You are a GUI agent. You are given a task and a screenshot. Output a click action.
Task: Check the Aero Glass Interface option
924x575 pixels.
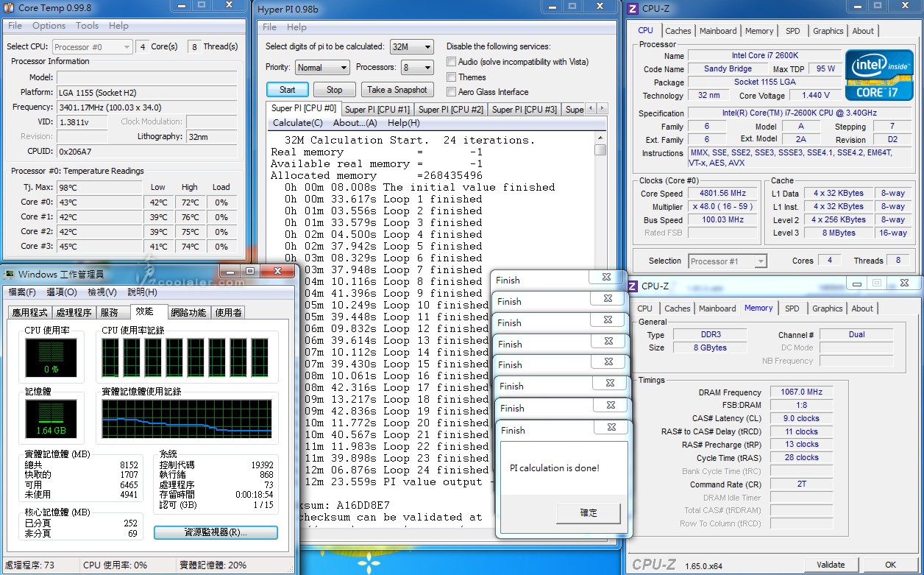pos(452,92)
